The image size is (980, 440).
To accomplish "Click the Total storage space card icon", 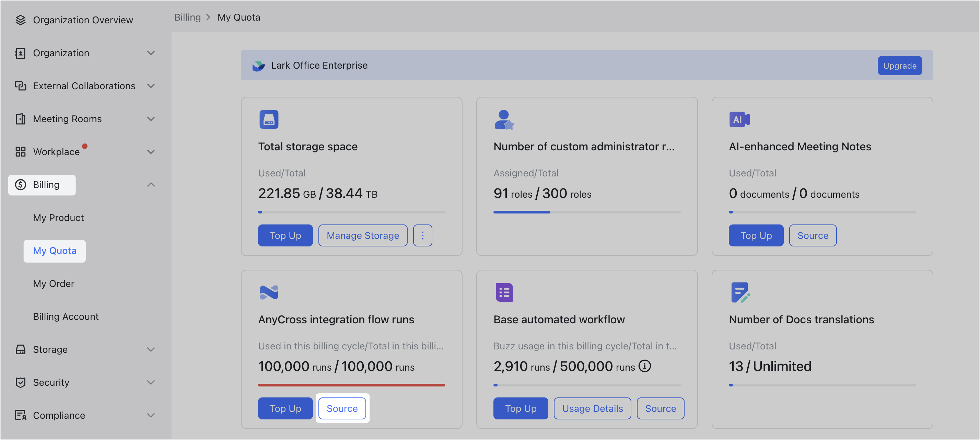I will point(269,119).
